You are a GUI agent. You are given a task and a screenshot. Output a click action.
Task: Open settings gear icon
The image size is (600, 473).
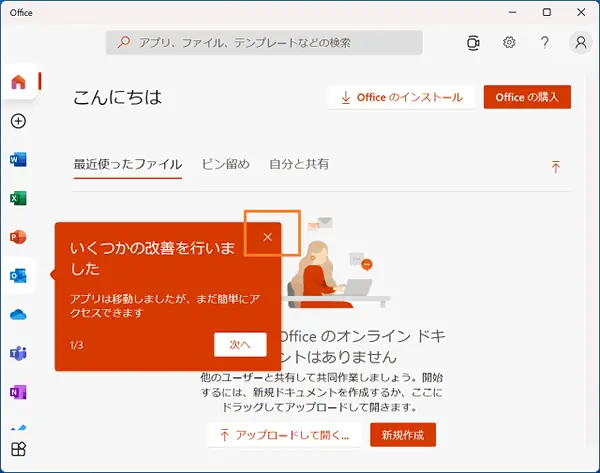[x=509, y=42]
